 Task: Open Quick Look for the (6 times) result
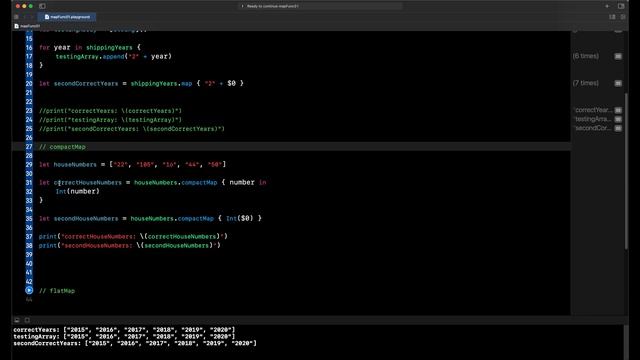[x=618, y=56]
